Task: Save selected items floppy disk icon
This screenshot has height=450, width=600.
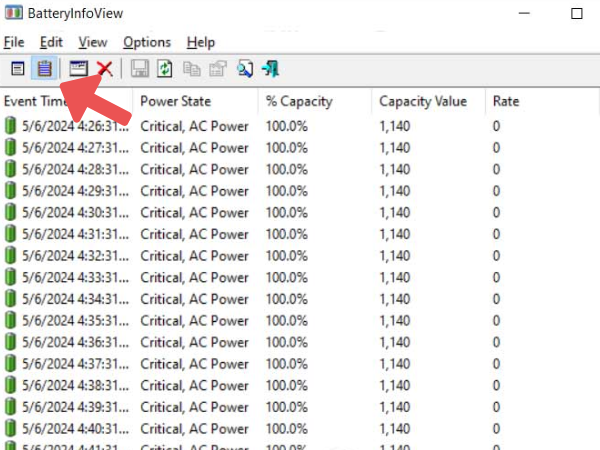Action: (x=140, y=69)
